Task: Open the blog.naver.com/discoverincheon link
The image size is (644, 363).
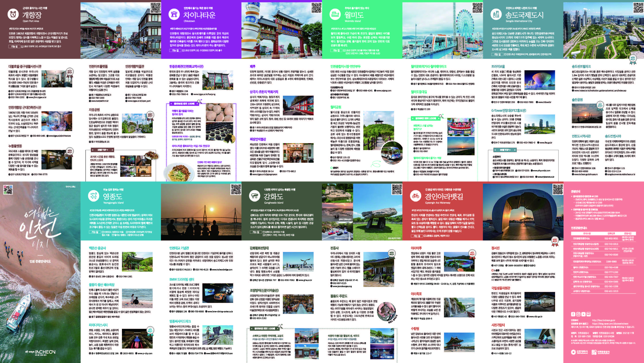Action: [610, 324]
